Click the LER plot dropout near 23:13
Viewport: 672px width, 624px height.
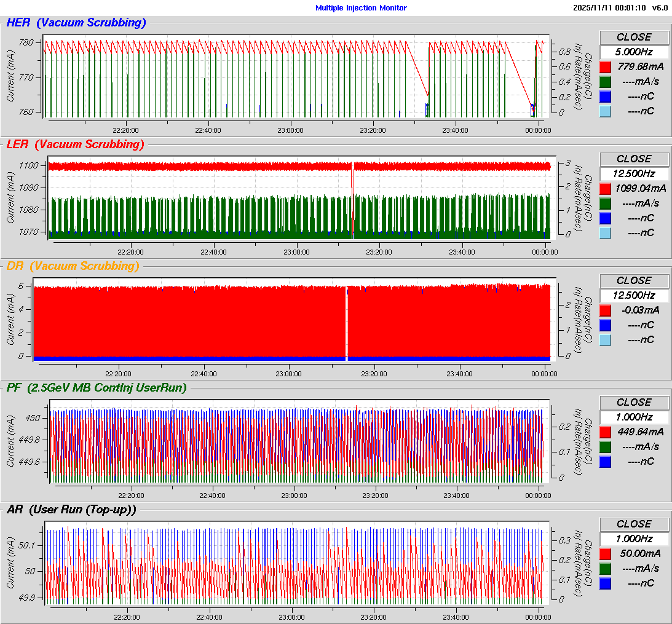point(353,197)
